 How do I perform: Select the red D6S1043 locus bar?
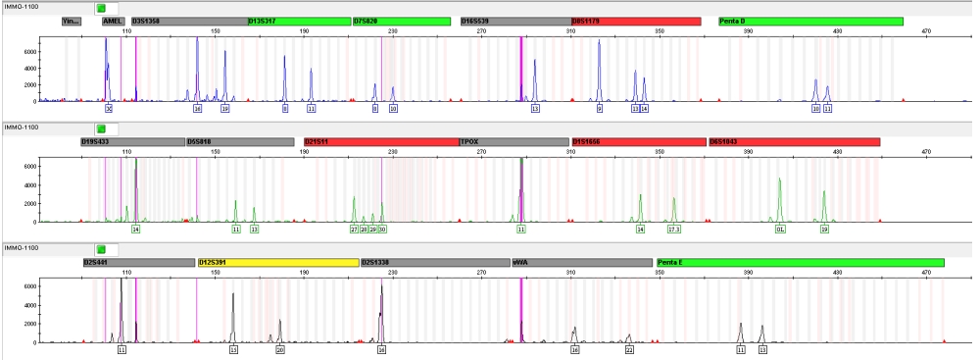(795, 142)
